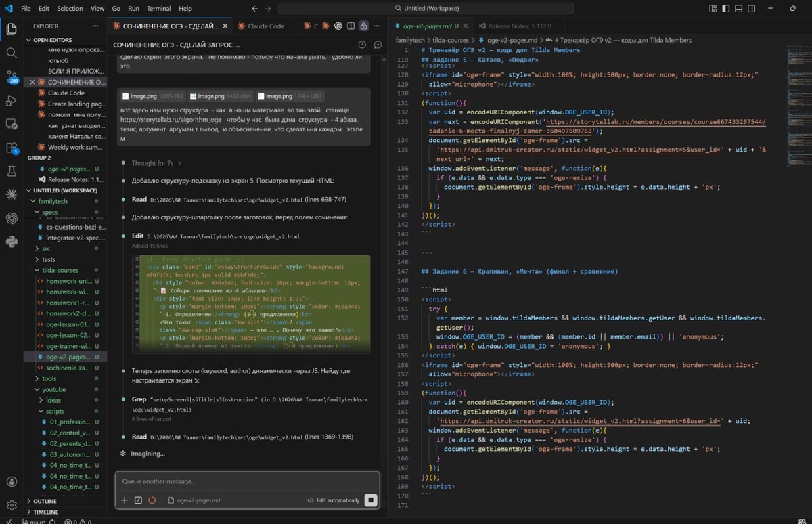Viewport: 812px width, 524px height.
Task: Click tilda-courses in the breadcrumb
Action: [451, 40]
